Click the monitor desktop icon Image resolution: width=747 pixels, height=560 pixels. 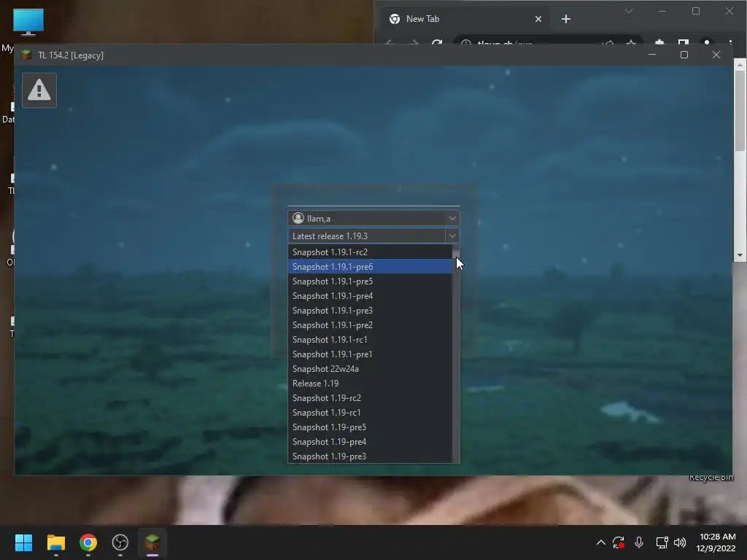click(x=28, y=22)
